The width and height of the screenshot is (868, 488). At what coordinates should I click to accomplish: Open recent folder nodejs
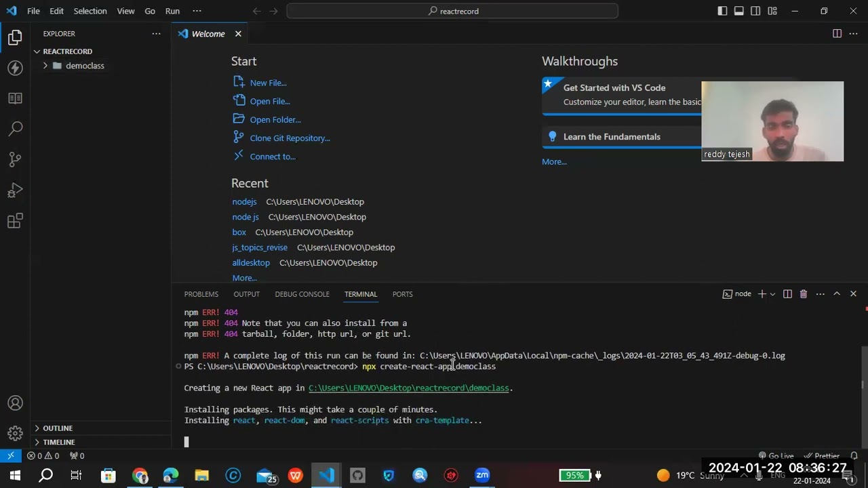coord(244,202)
